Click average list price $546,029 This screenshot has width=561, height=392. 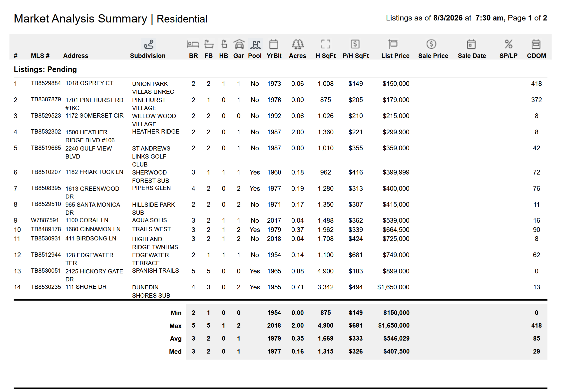click(396, 338)
